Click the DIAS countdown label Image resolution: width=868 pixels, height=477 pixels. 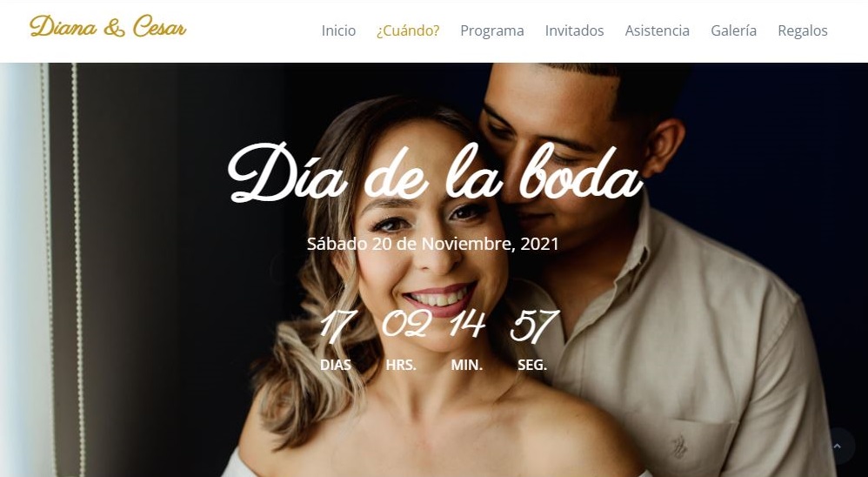click(336, 365)
